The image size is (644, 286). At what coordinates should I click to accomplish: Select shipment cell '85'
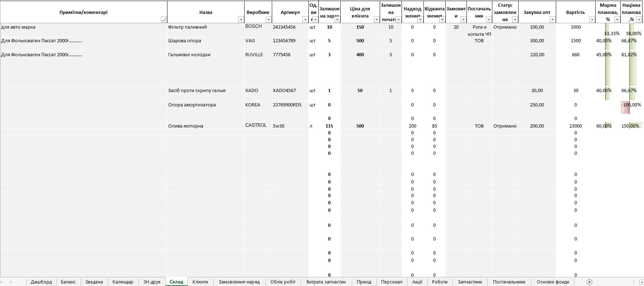[434, 126]
